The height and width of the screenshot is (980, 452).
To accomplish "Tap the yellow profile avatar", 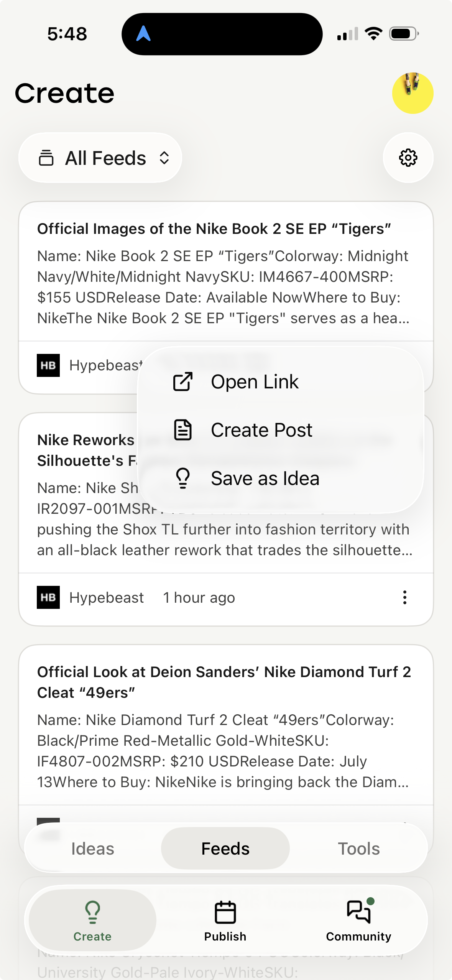I will (413, 93).
